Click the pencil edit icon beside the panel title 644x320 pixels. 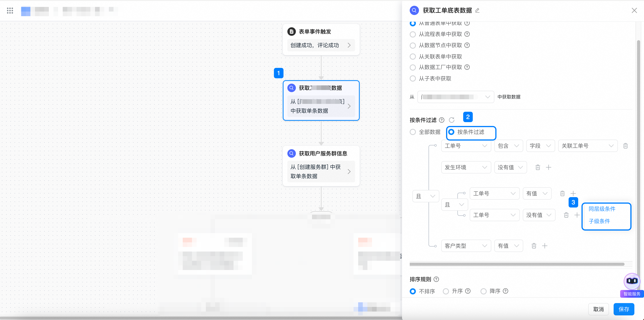coord(477,11)
